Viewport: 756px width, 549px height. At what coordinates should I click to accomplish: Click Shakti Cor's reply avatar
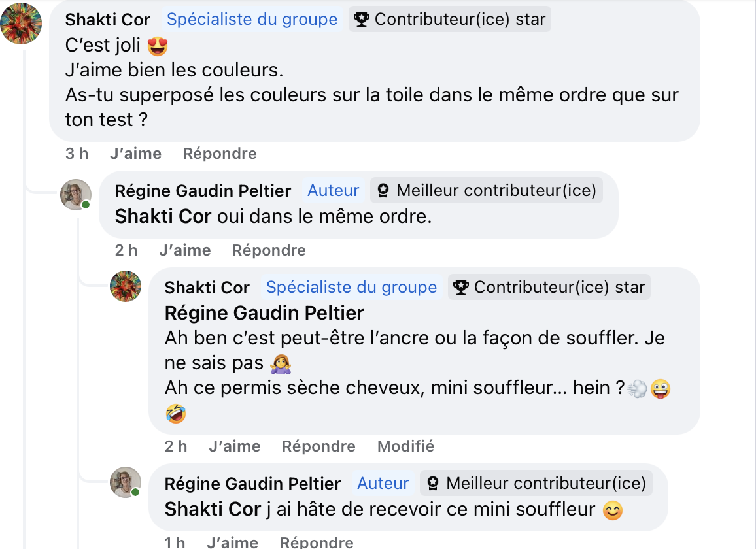click(x=126, y=286)
